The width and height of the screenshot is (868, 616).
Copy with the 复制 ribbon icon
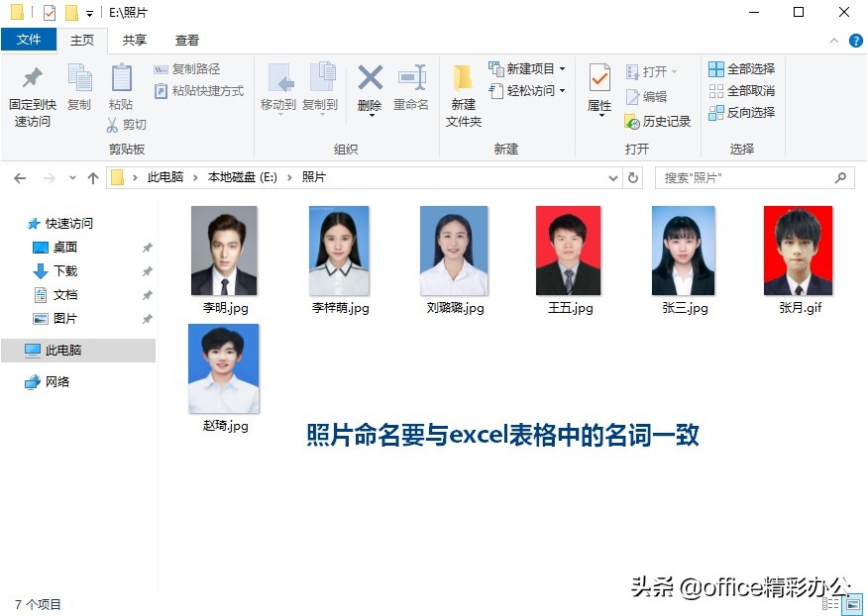click(80, 89)
